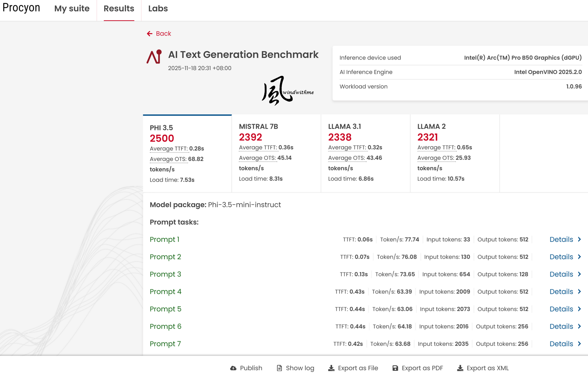
Task: Click the Back arrow icon
Action: pos(150,34)
